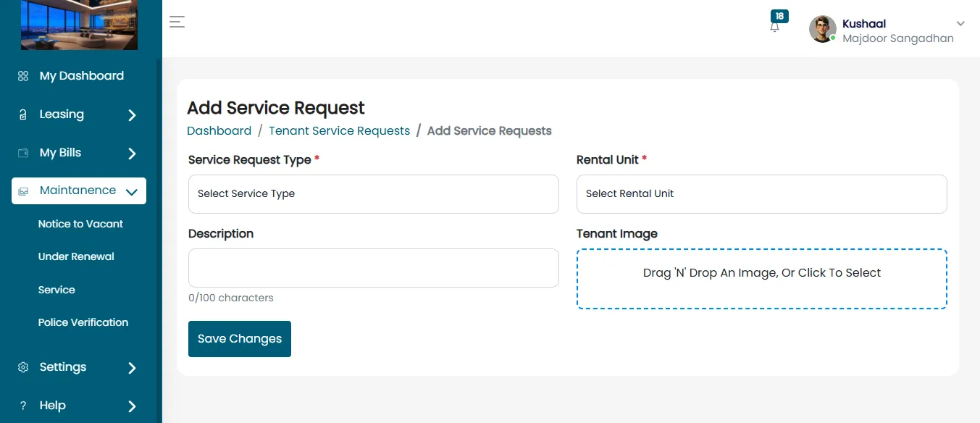The width and height of the screenshot is (980, 423).
Task: Expand the My Bills submenu chevron
Action: [x=132, y=154]
